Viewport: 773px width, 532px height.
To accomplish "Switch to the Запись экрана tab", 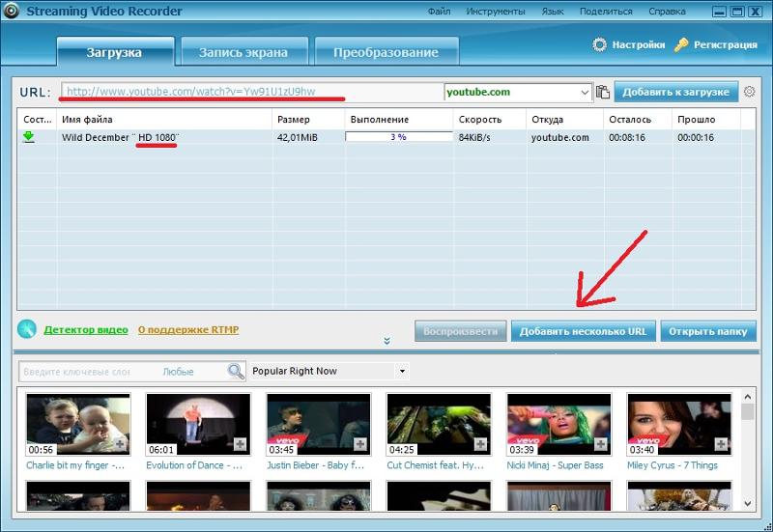I will (x=244, y=51).
